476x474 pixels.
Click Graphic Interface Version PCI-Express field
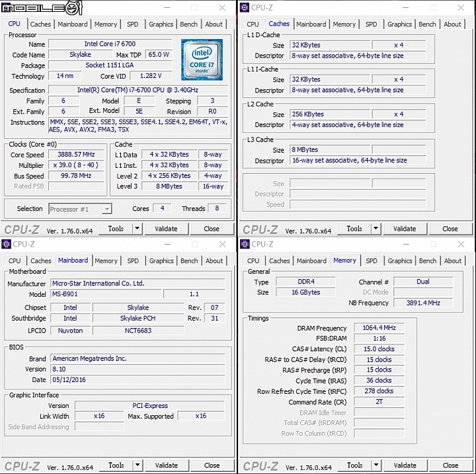150,406
